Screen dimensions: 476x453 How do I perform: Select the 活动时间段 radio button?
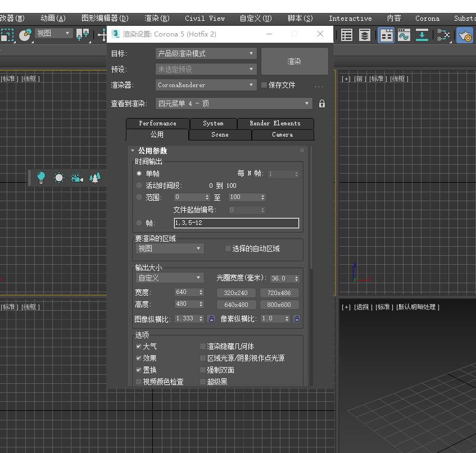click(139, 185)
